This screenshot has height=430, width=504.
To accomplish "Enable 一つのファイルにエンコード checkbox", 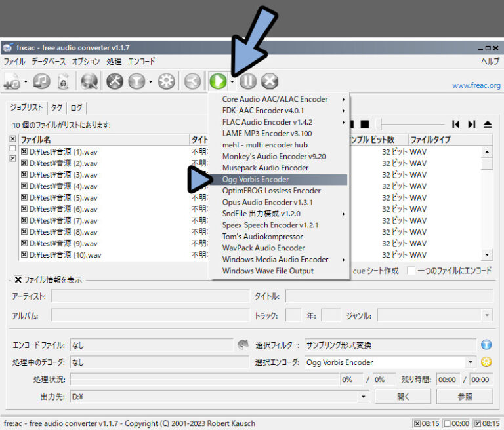I will coord(411,271).
